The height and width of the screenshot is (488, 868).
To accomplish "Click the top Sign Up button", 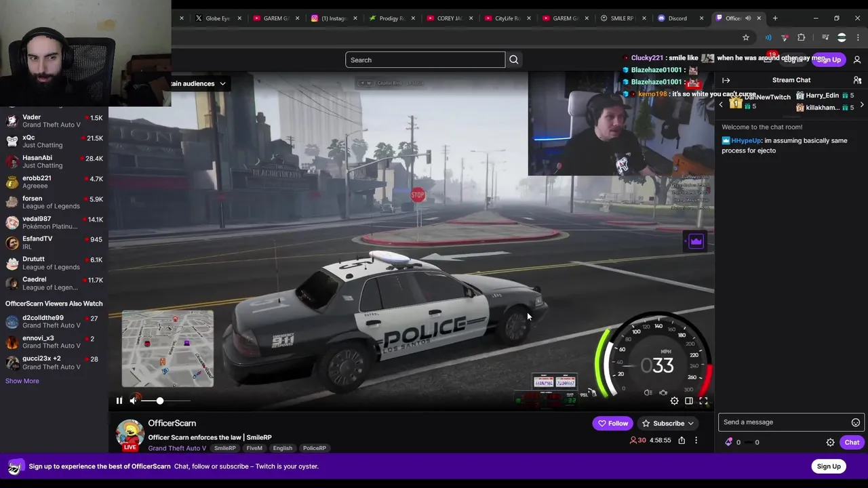I will 829,60.
